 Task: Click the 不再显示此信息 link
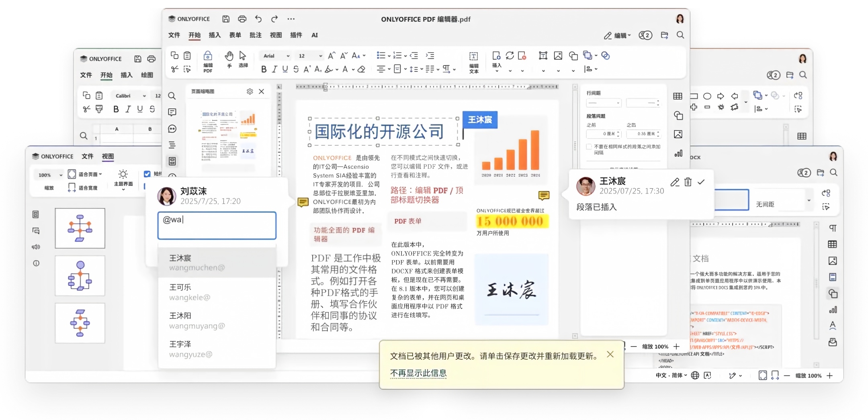pos(418,373)
